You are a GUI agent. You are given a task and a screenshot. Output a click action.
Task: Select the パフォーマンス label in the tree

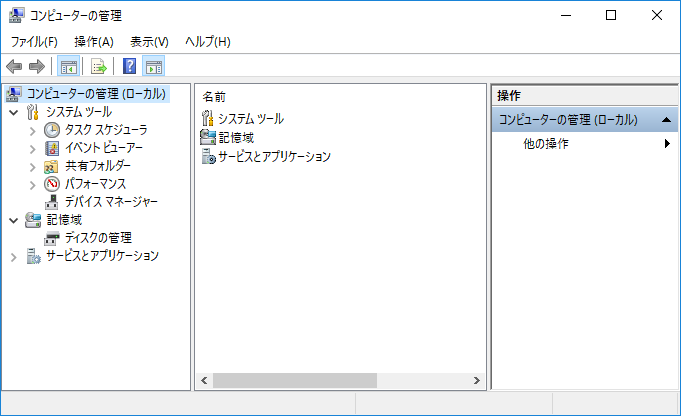coord(95,184)
